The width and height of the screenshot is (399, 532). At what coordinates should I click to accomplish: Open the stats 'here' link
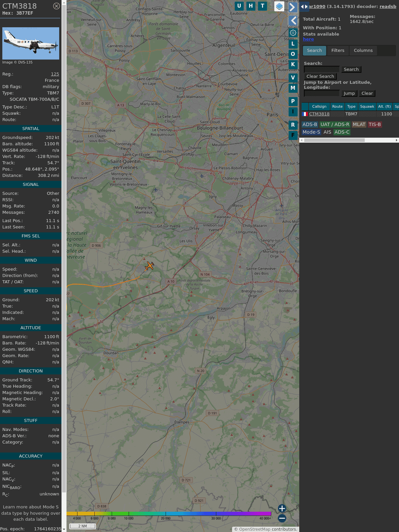click(x=308, y=39)
